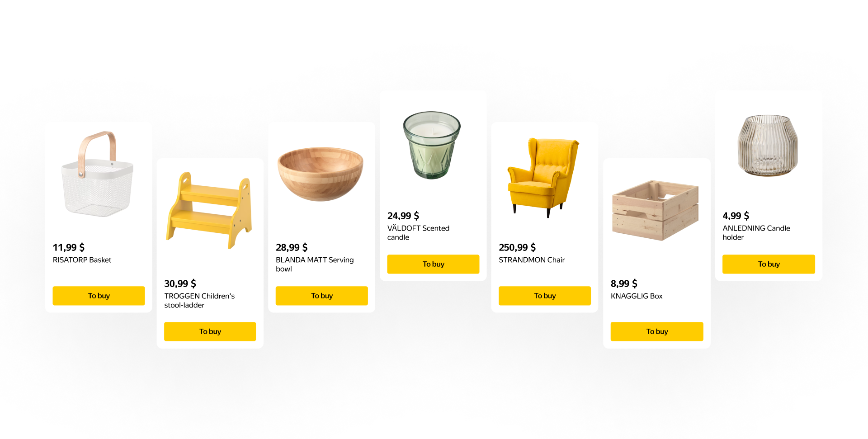Click the 4,99 $ price label
868x439 pixels.
click(x=736, y=216)
